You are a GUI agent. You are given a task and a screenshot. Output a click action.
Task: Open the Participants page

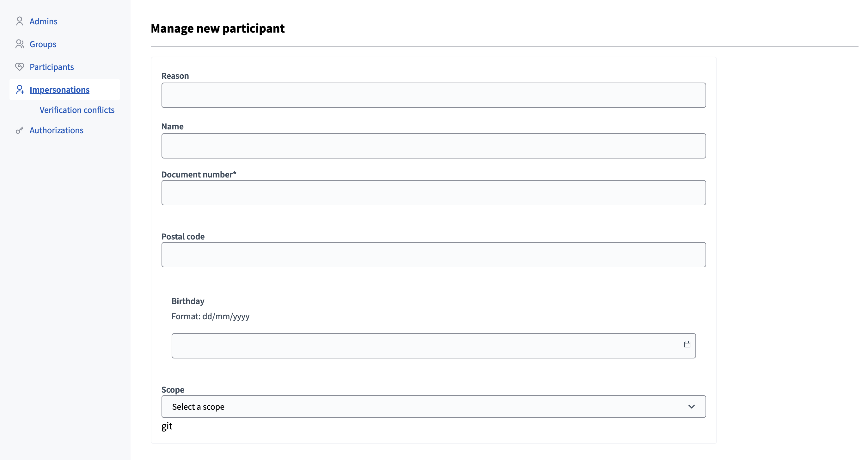click(x=52, y=66)
